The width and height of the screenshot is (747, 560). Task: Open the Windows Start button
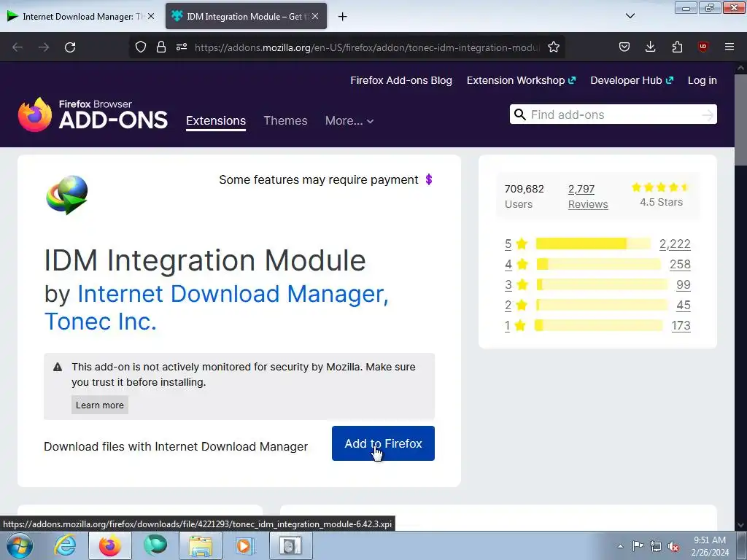click(20, 545)
